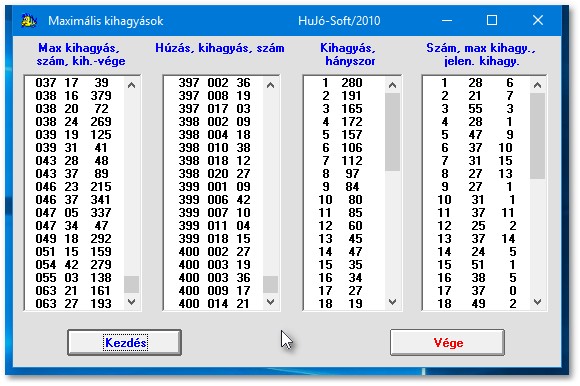Select row '400 014 21'
580x386 pixels.
[214, 304]
